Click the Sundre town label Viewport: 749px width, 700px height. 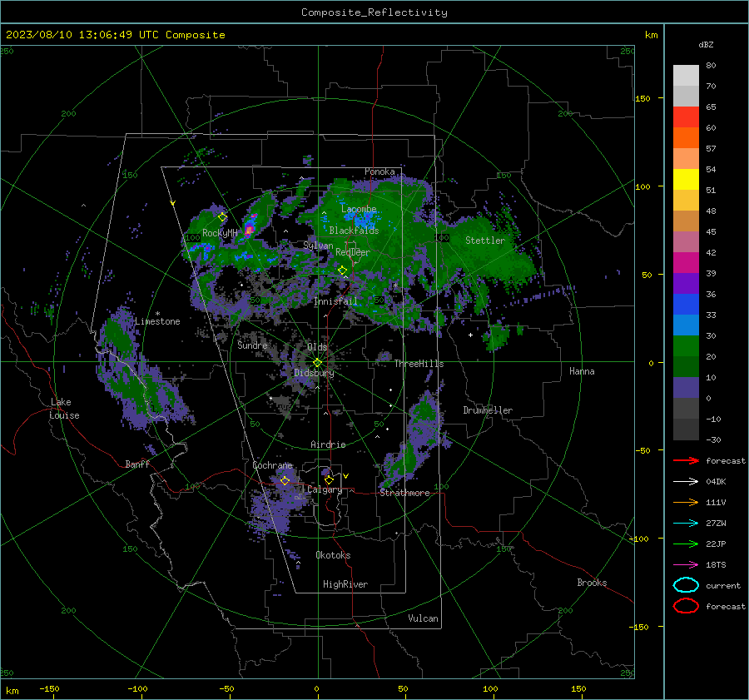point(252,345)
